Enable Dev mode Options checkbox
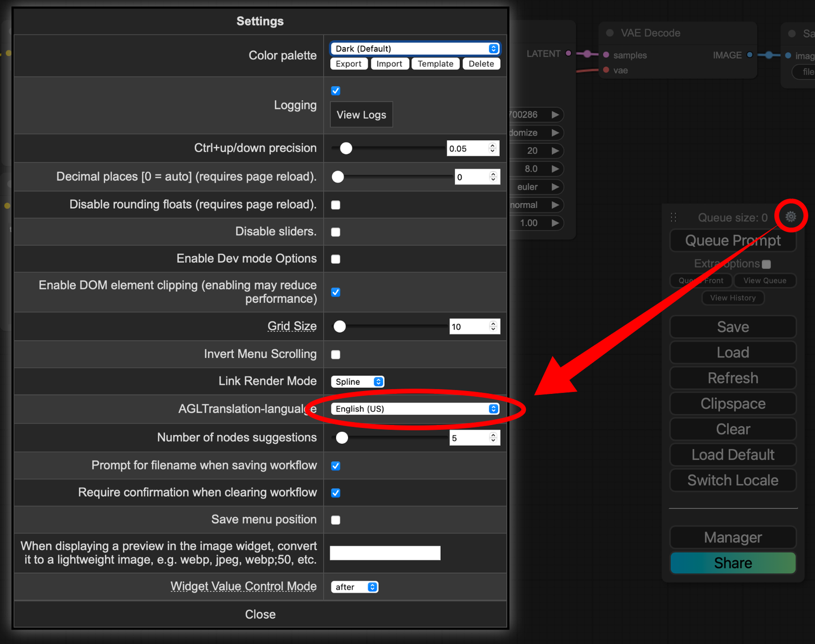The image size is (815, 644). (x=336, y=259)
